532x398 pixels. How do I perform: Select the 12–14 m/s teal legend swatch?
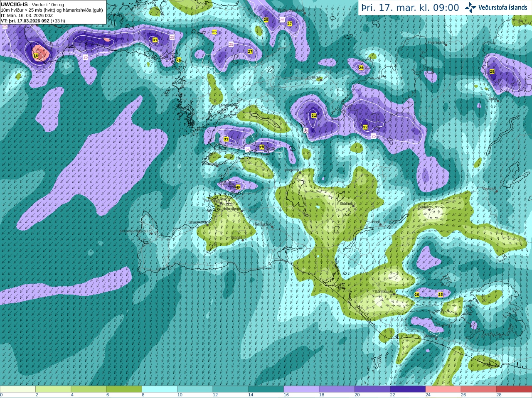(x=231, y=389)
